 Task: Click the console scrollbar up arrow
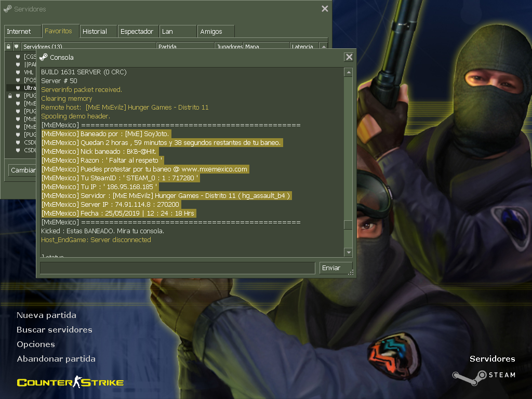tap(348, 72)
